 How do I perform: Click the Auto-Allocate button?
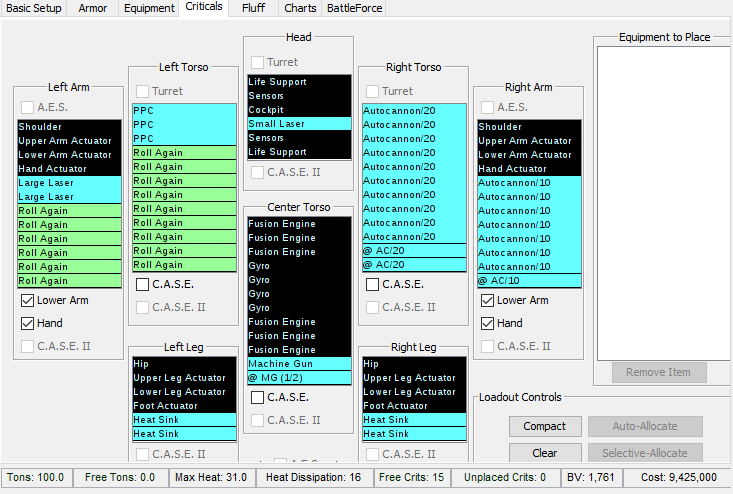click(x=645, y=426)
